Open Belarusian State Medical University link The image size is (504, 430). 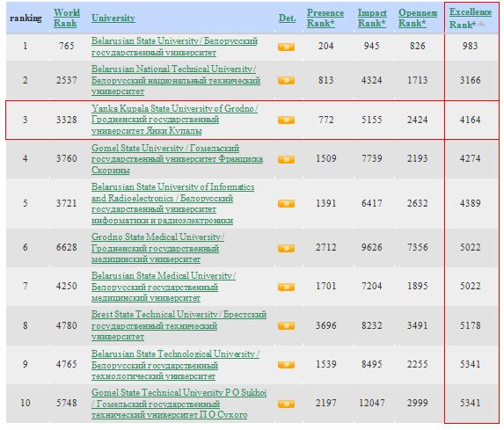point(164,287)
